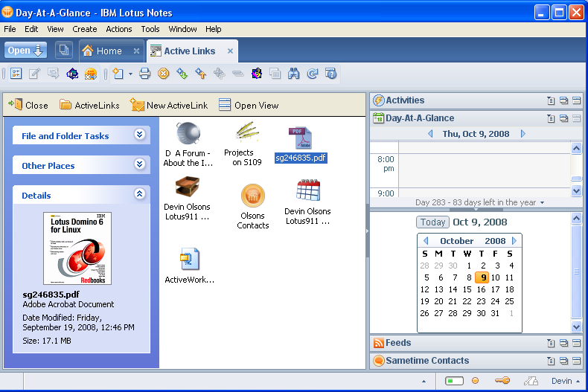The width and height of the screenshot is (588, 392).
Task: Click the print icon in the toolbar
Action: point(145,74)
